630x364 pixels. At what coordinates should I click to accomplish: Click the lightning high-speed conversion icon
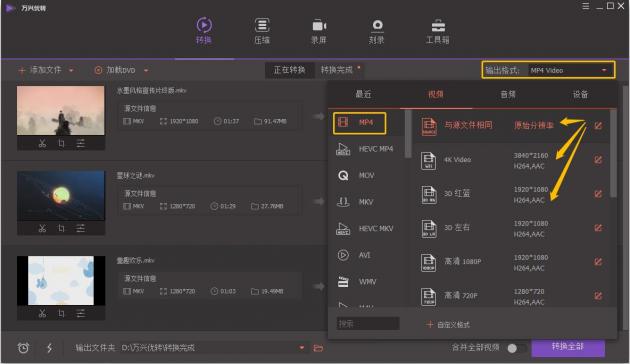coord(49,348)
